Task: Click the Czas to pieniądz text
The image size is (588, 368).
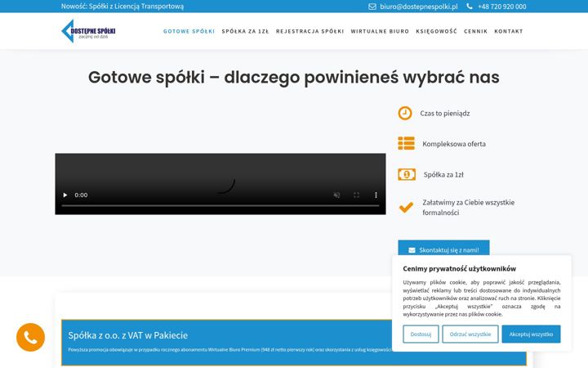Action: [445, 113]
